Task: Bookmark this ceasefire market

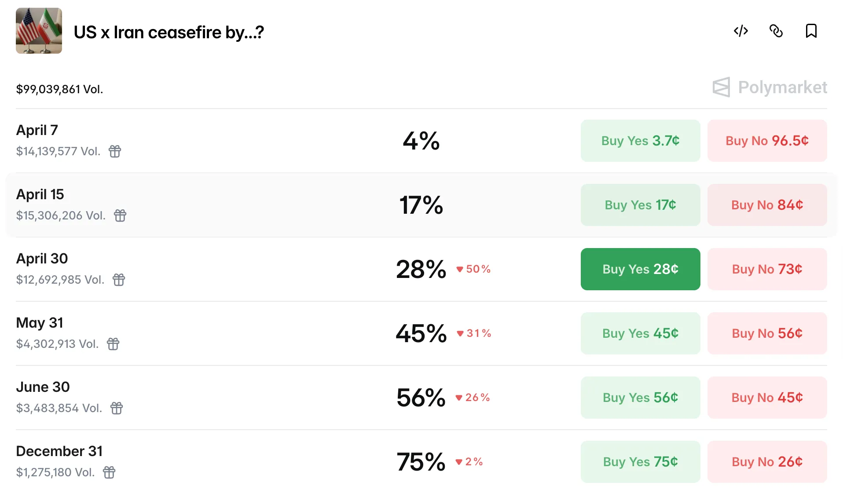Action: [x=811, y=31]
